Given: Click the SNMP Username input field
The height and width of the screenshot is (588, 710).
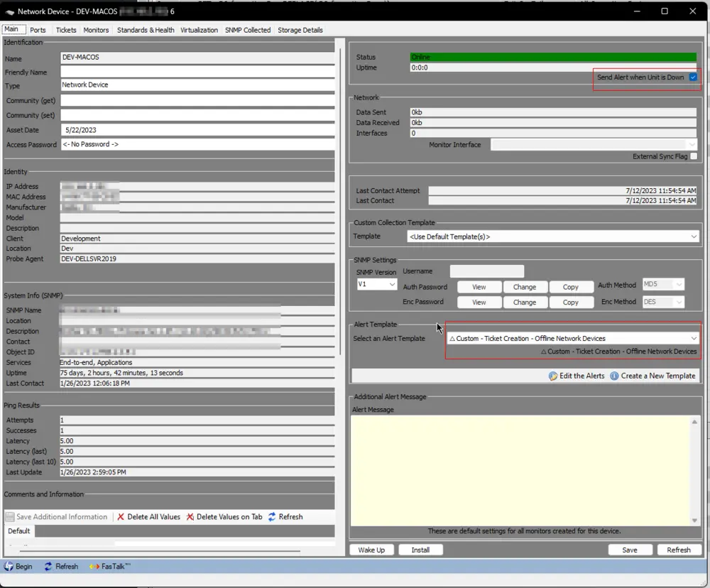Looking at the screenshot, I should (487, 271).
